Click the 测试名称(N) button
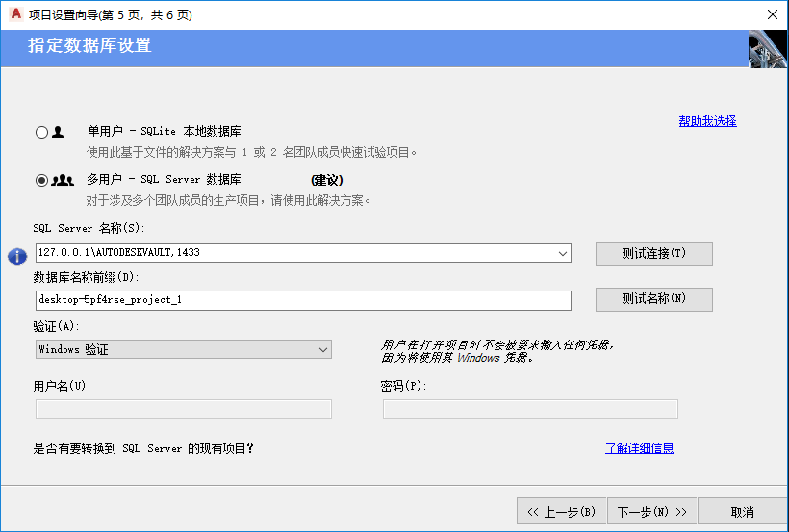Viewport: 789px width, 532px height. click(x=653, y=299)
